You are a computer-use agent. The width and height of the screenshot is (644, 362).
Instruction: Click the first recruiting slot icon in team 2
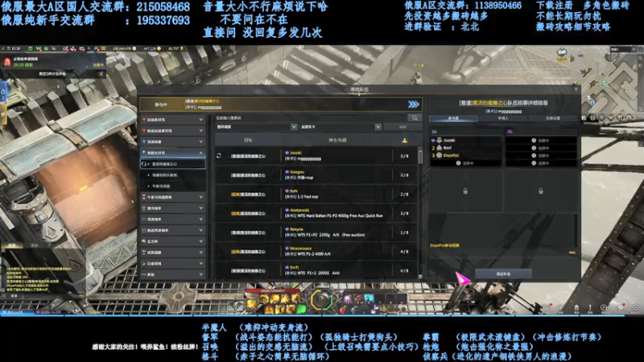(x=534, y=140)
